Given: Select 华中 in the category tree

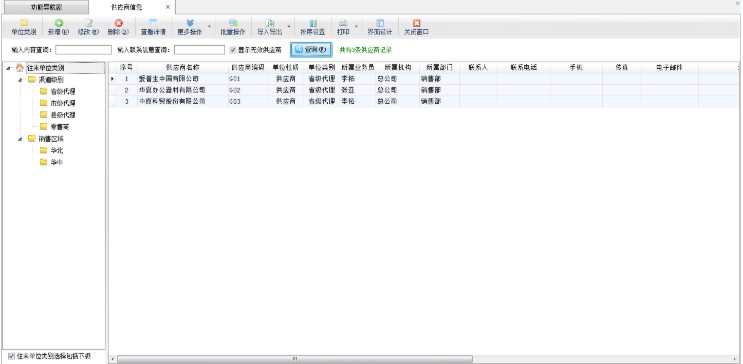Looking at the screenshot, I should coord(57,162).
